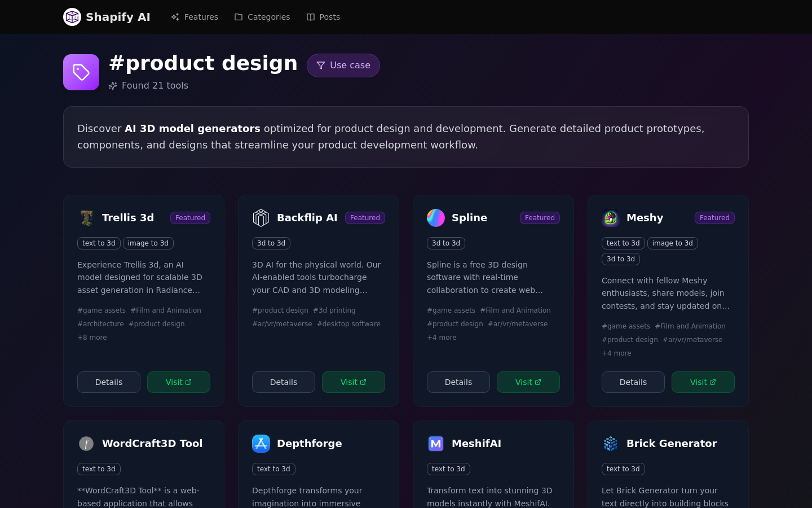Click Featured badge on Meshy card
The width and height of the screenshot is (812, 508).
[x=714, y=218]
